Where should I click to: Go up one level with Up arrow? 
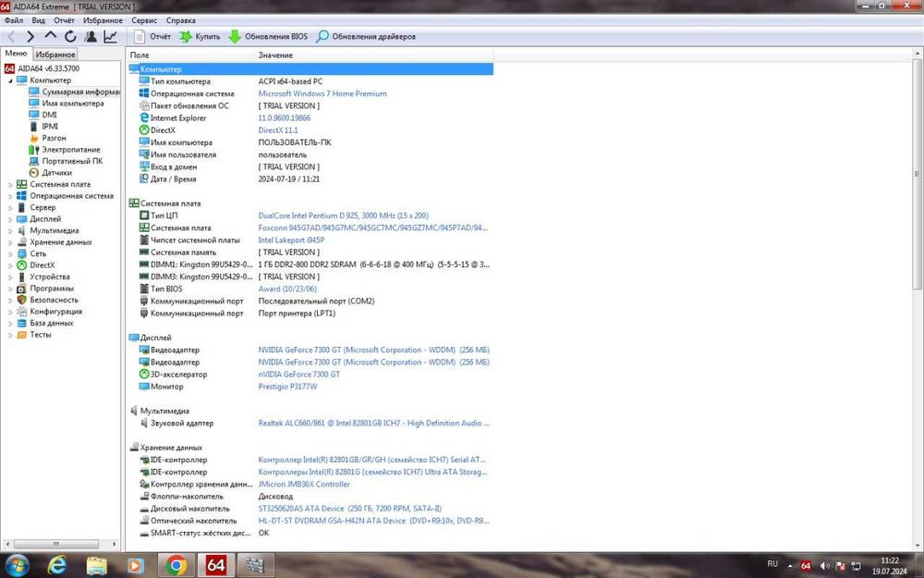(51, 36)
